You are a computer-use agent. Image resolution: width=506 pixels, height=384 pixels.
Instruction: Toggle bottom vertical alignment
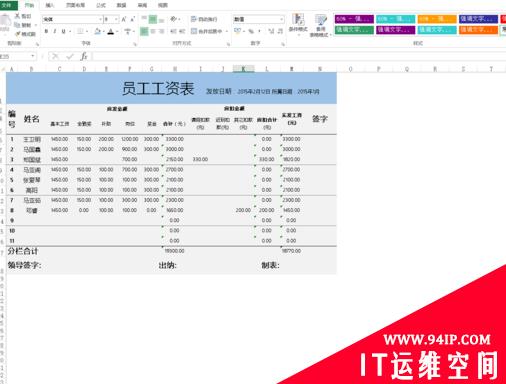coord(161,20)
